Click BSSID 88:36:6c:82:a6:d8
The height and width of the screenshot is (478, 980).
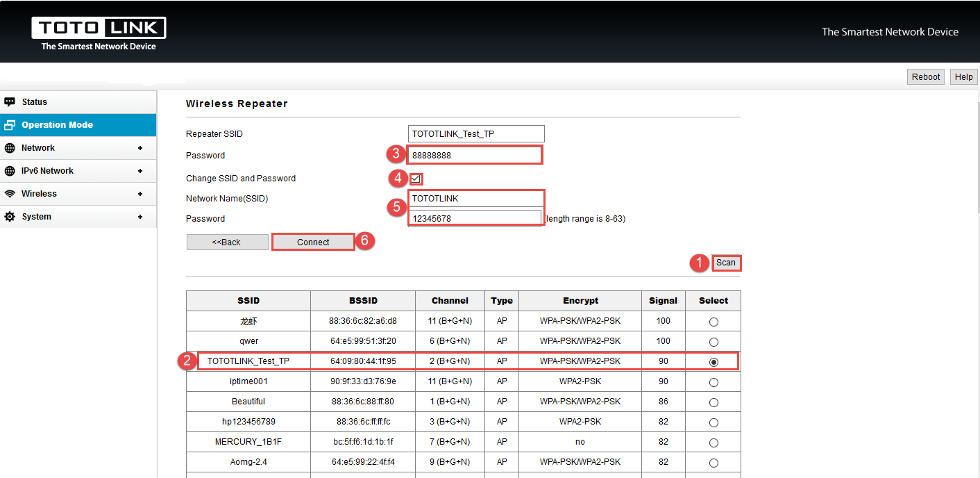point(363,321)
